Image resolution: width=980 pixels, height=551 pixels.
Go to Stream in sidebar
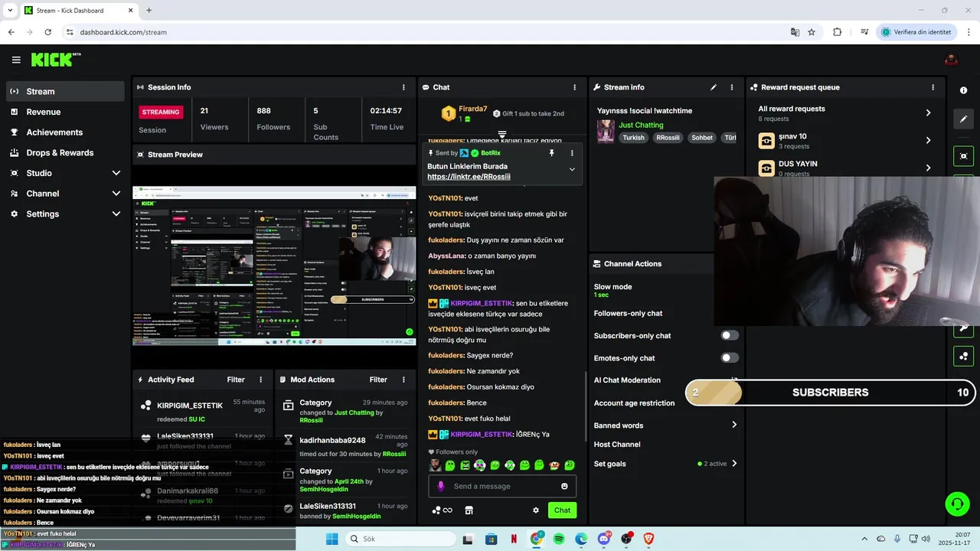[65, 91]
